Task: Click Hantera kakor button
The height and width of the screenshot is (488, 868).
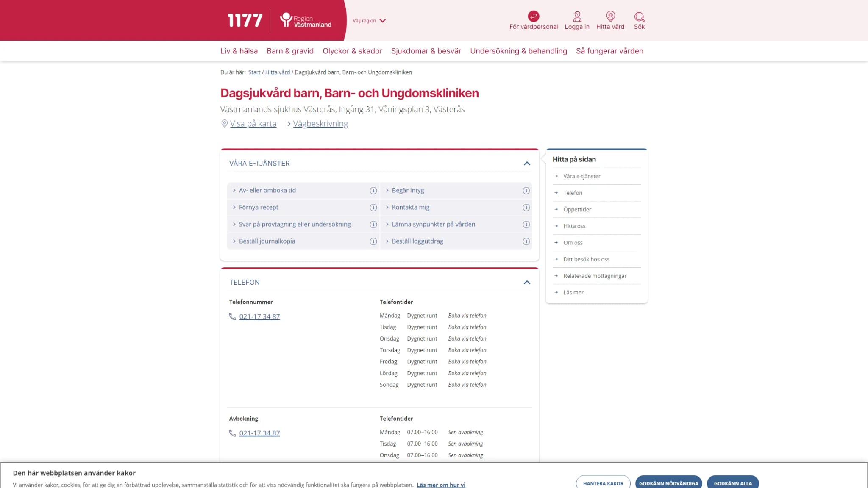Action: click(603, 483)
